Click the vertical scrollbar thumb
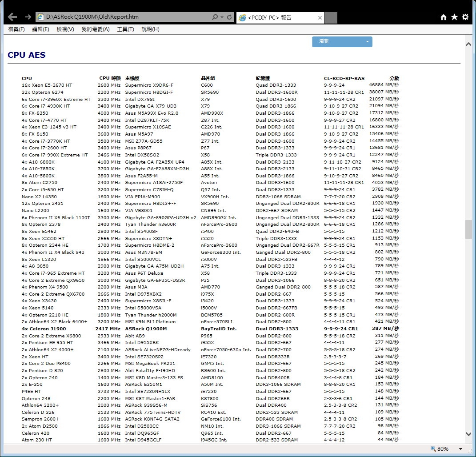This screenshot has height=457, width=476. 468,229
